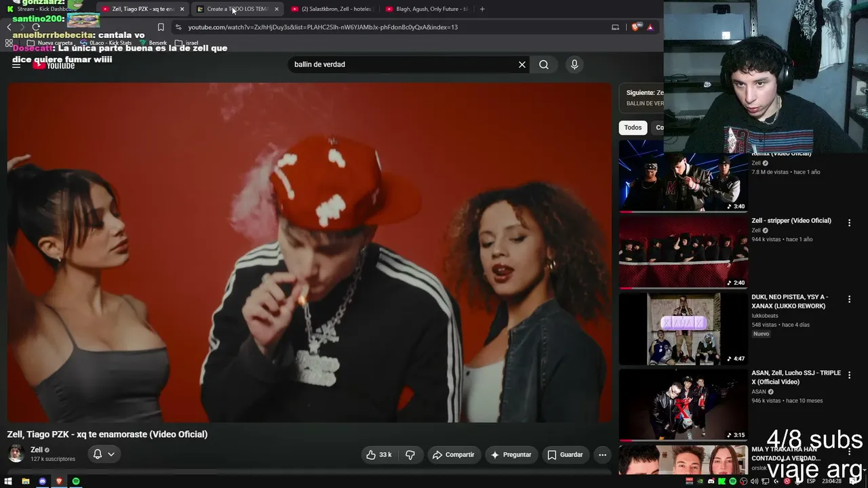
Task: Open the ASAN, Zell, Lucho SSJ title
Action: pos(796,378)
